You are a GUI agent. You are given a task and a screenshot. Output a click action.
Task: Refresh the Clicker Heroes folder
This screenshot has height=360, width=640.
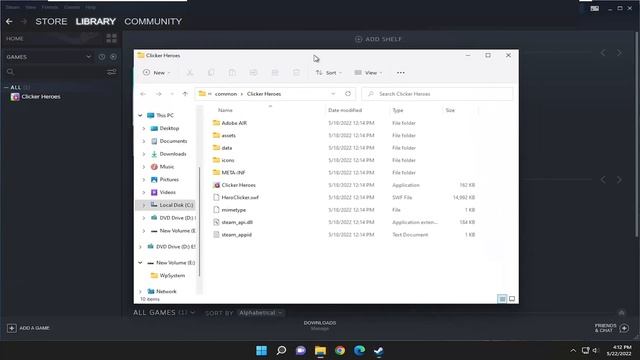coord(348,94)
